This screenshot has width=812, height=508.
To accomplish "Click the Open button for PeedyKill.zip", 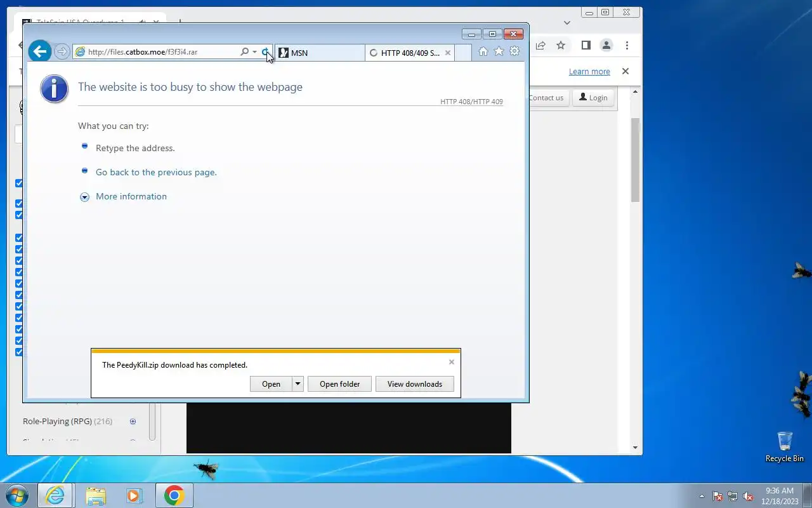I will click(x=271, y=384).
